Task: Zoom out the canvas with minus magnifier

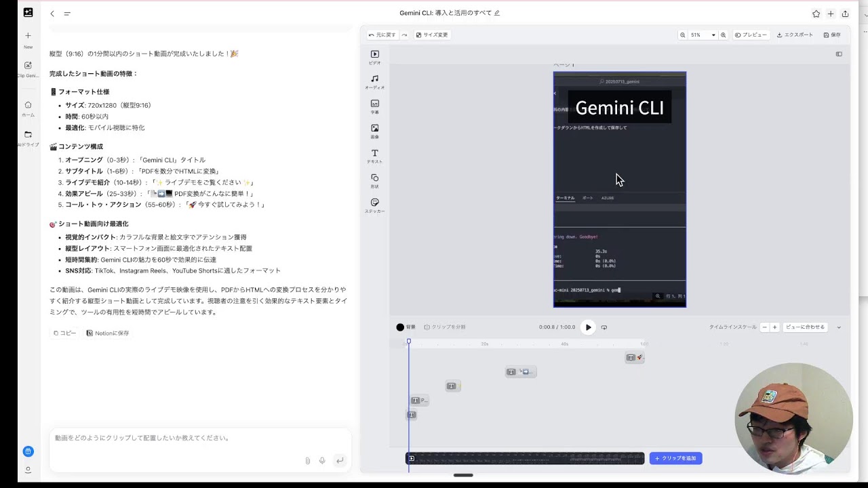Action: point(682,35)
